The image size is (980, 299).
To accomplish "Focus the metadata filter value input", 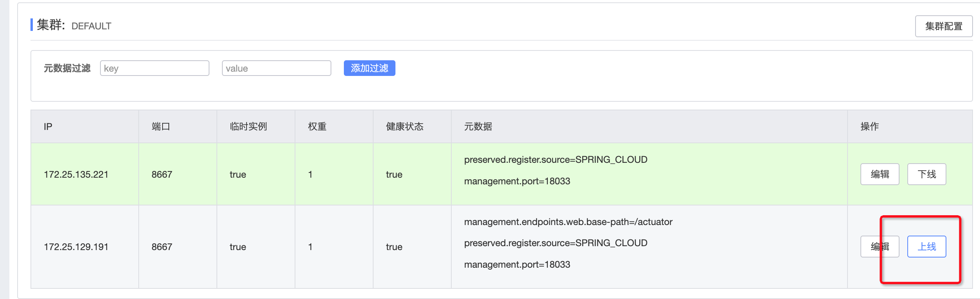I will tap(277, 68).
